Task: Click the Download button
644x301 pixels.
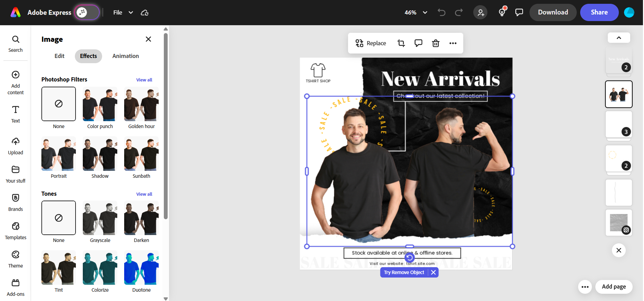Action: 553,12
